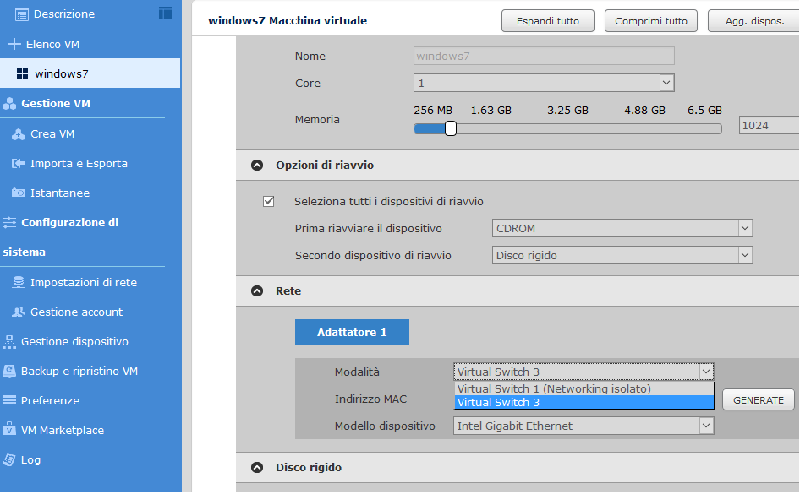799x492 pixels.
Task: Click the Istantanee snapshot icon
Action: coord(18,193)
